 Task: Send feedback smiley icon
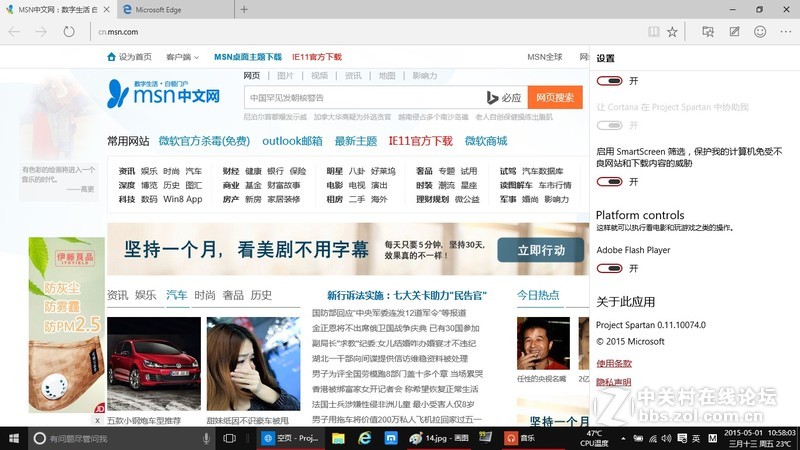(x=760, y=32)
